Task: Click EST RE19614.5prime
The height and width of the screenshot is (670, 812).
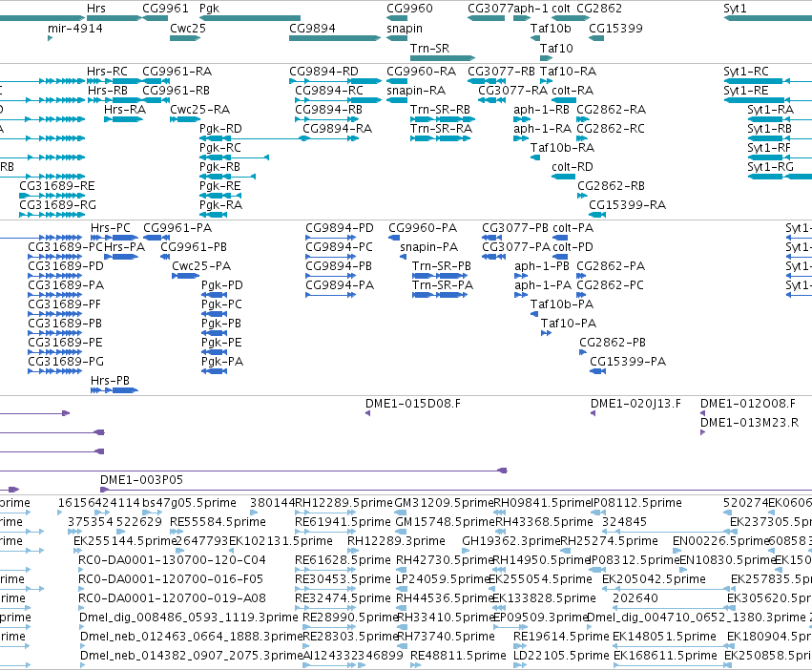Action: point(561,637)
